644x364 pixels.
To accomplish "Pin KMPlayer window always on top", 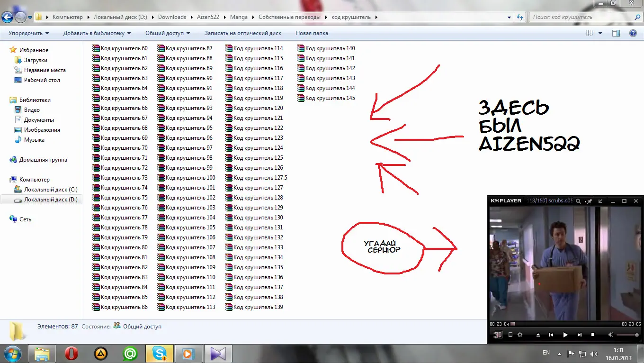I will pos(589,201).
